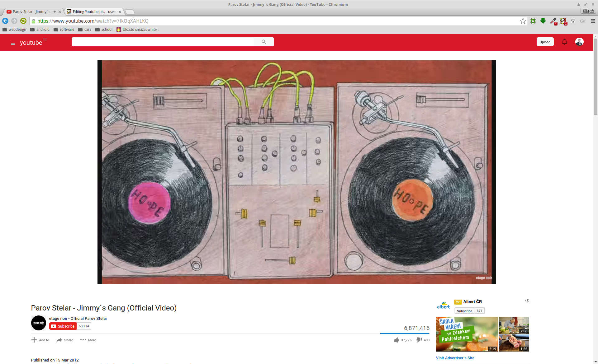The image size is (598, 364).
Task: Expand the More options menu
Action: point(88,340)
